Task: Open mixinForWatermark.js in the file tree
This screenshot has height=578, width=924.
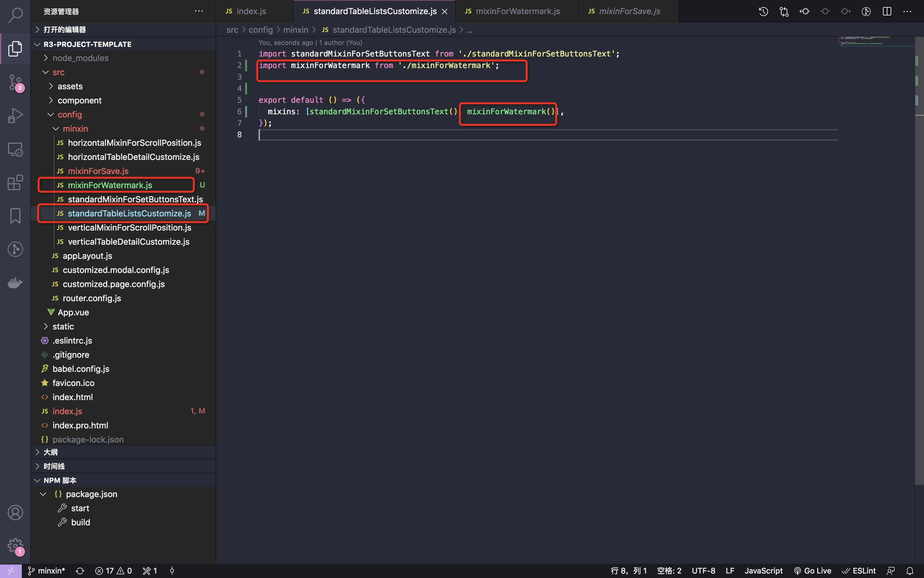Action: pyautogui.click(x=123, y=185)
